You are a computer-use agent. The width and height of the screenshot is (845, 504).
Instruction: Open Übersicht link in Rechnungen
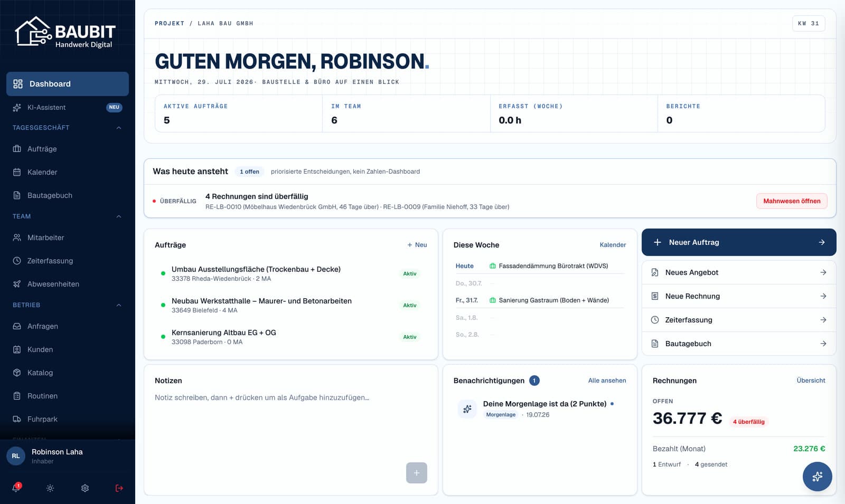click(811, 381)
